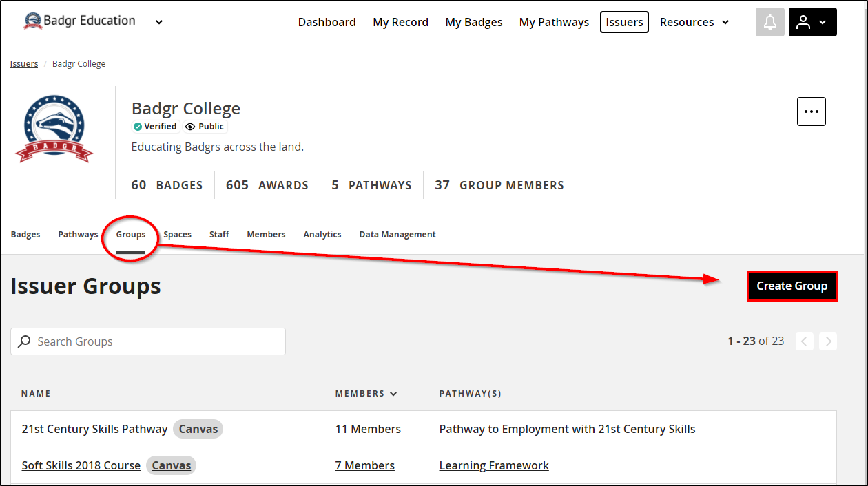
Task: Click 'Educating Badgrs across the land.' description
Action: click(x=218, y=147)
